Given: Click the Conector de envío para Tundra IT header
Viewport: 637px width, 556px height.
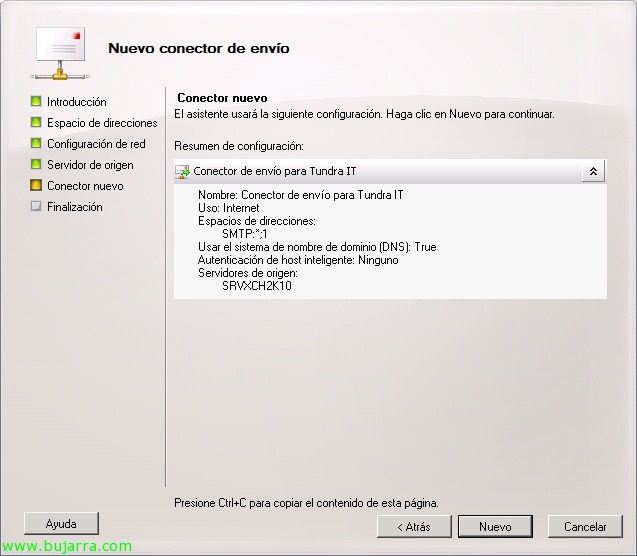Looking at the screenshot, I should point(275,171).
